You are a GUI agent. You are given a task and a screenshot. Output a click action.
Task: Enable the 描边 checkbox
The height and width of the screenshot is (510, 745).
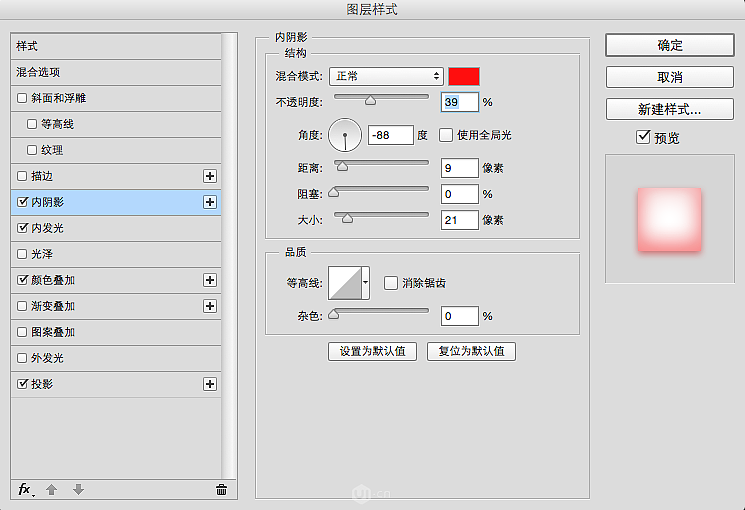click(22, 176)
